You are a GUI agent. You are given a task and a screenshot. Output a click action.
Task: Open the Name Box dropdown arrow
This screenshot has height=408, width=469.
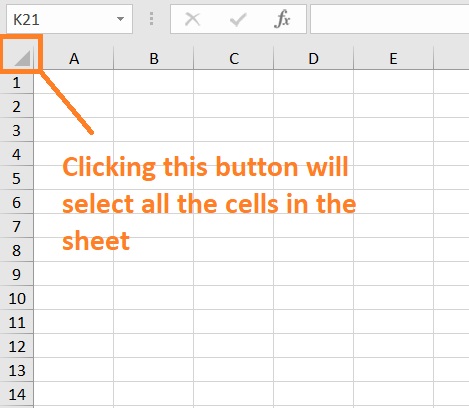(120, 19)
